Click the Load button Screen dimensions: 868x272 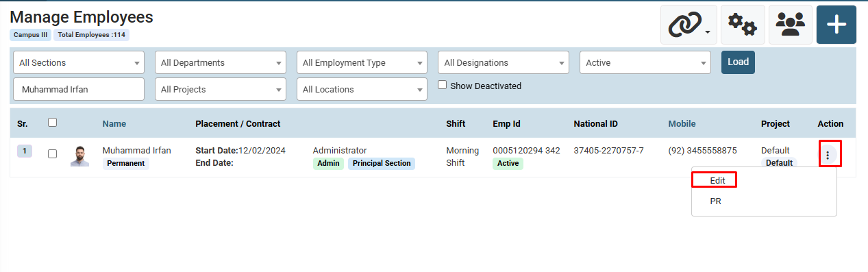click(x=738, y=62)
